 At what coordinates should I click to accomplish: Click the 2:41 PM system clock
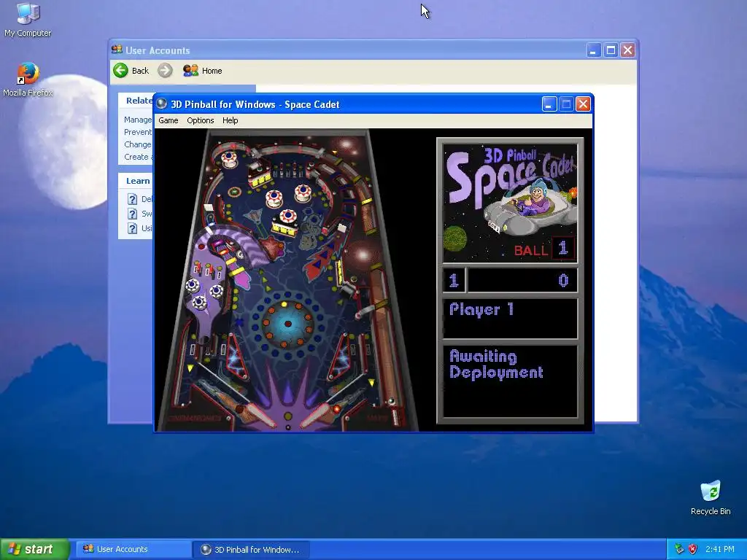click(720, 549)
